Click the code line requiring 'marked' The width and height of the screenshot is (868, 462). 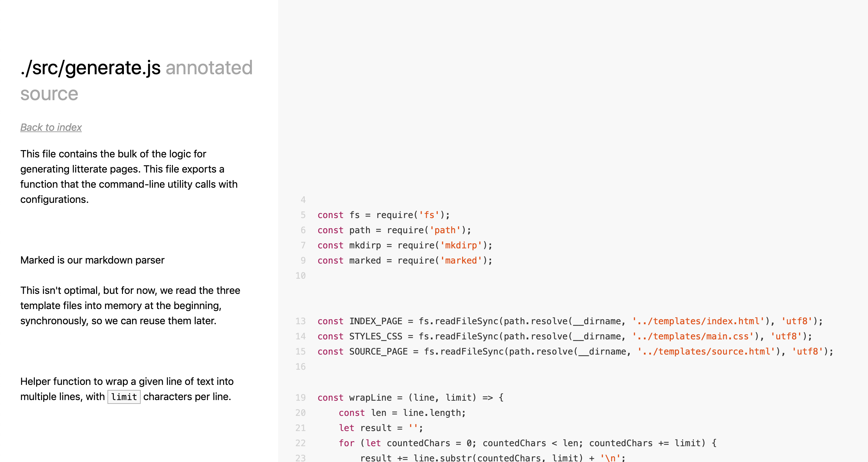405,260
